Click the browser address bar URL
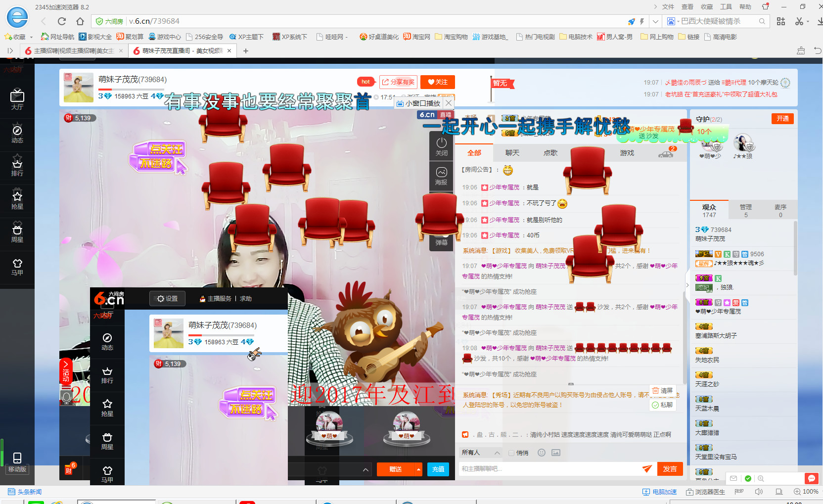This screenshot has width=823, height=504. [154, 21]
